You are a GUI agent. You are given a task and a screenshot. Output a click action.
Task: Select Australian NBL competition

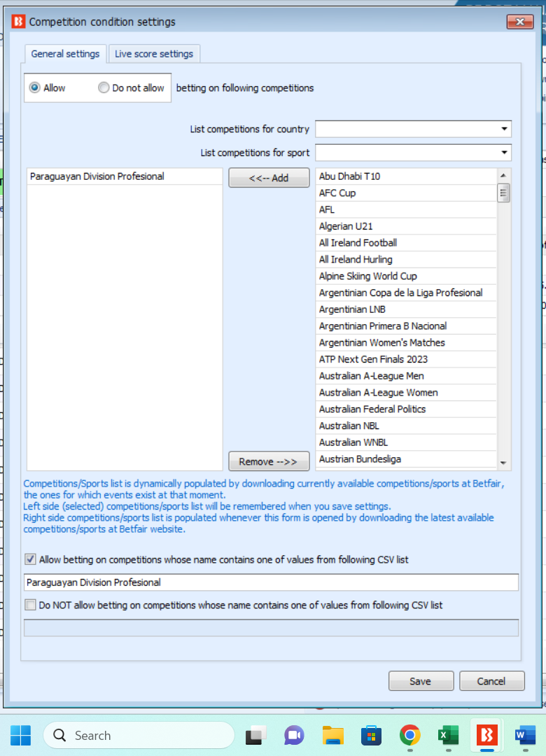click(406, 426)
